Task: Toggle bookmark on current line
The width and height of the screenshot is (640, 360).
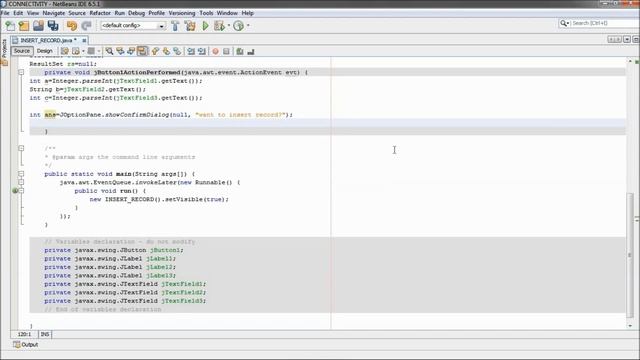Action: 177,51
